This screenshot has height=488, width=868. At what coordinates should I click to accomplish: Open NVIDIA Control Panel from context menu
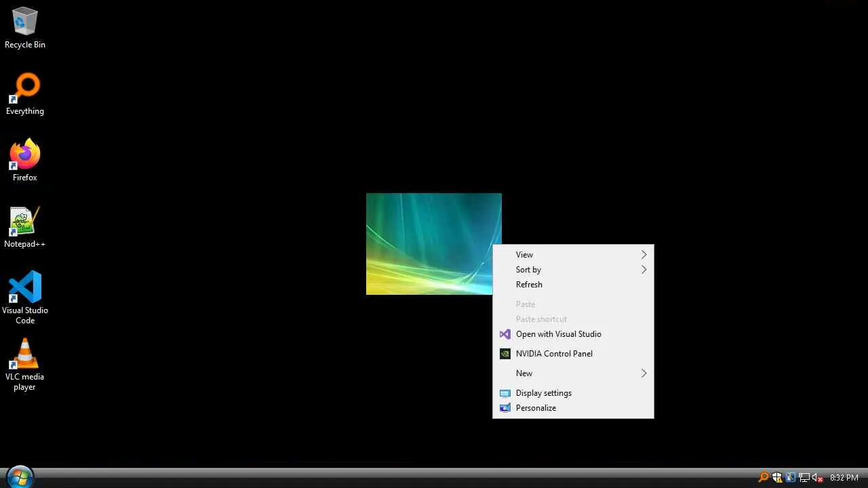(573, 354)
